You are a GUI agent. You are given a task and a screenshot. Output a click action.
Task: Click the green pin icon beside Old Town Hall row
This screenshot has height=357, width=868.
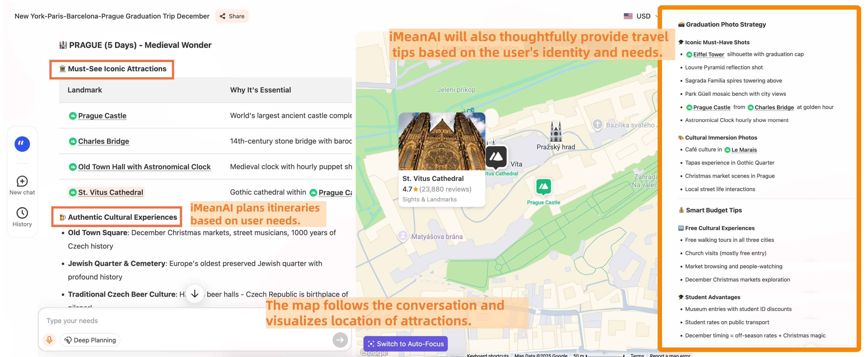click(72, 167)
